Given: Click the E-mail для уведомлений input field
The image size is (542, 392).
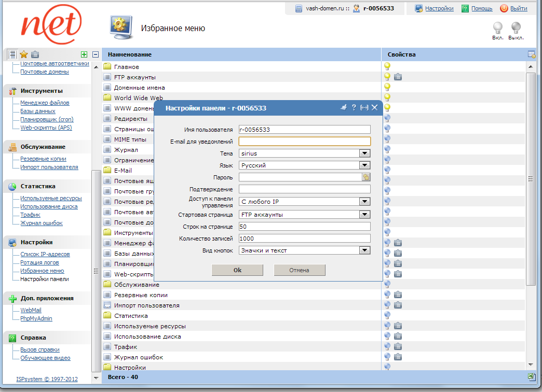Looking at the screenshot, I should point(305,141).
